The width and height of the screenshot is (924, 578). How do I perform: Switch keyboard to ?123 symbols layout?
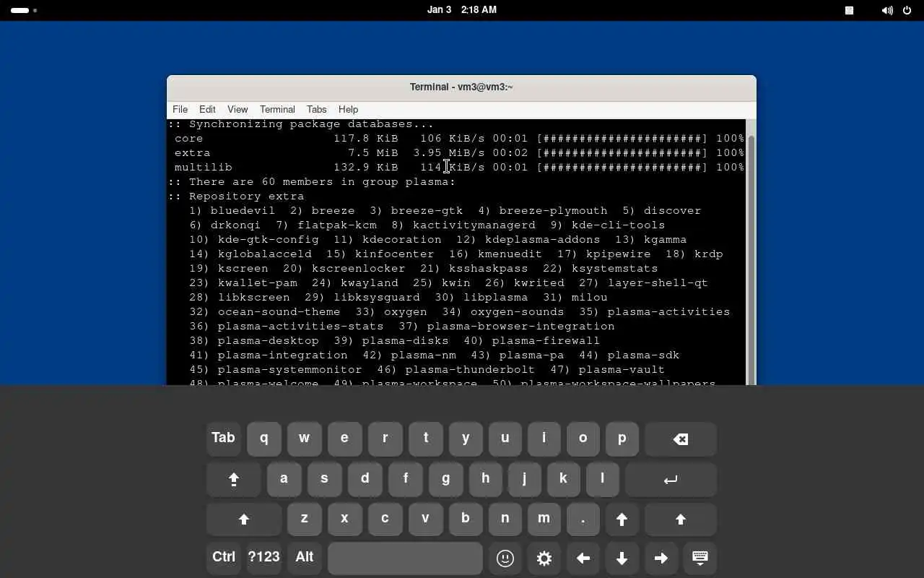pos(263,558)
